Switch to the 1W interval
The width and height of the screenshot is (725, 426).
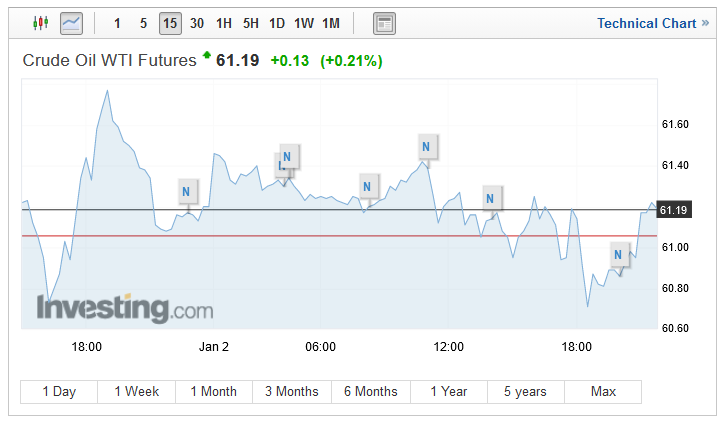click(x=304, y=23)
